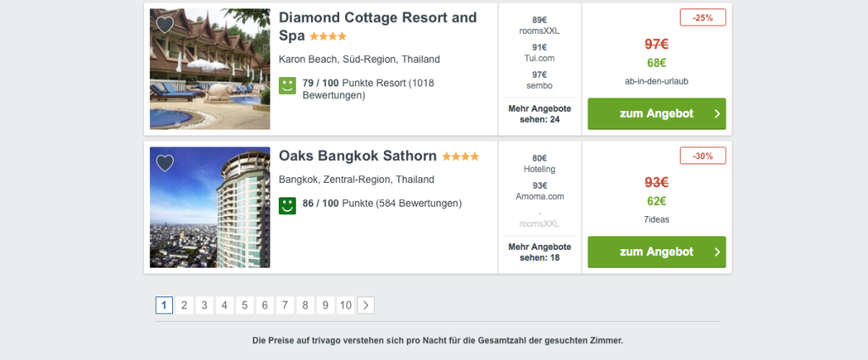Click the -30% discount badge
The image size is (868, 360).
coord(703,155)
